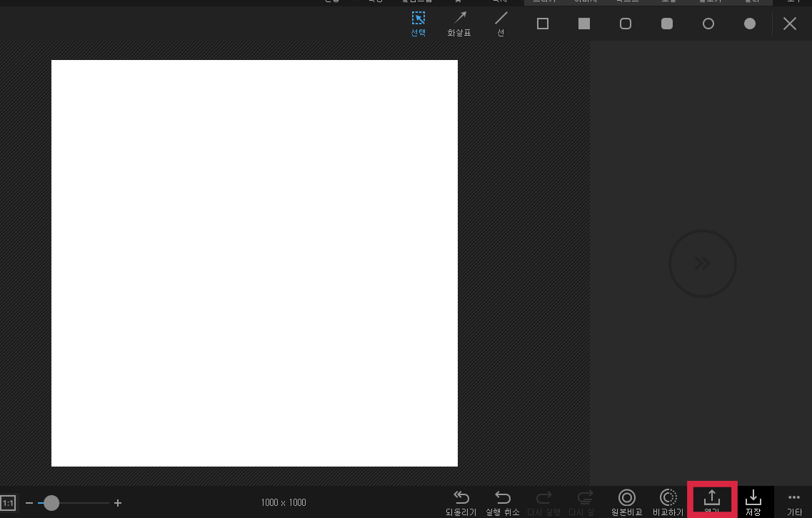The width and height of the screenshot is (812, 518).
Task: Close the shape toolbar with X
Action: 790,24
